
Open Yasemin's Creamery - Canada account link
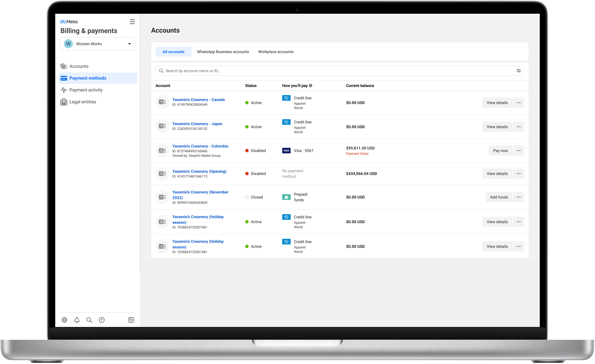(198, 100)
